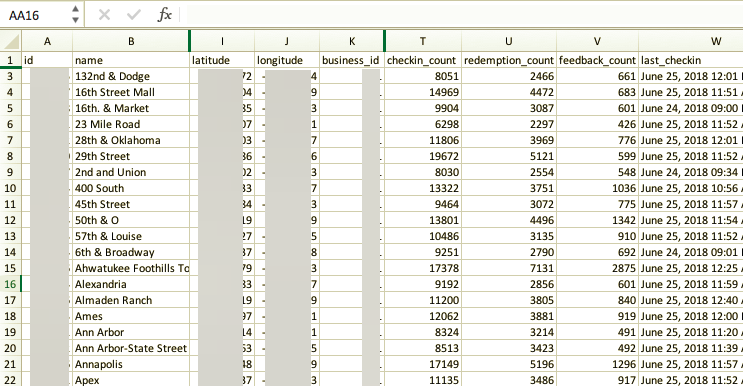Click the 'name' header cell
Screen dimensions: 743x386
click(x=131, y=60)
